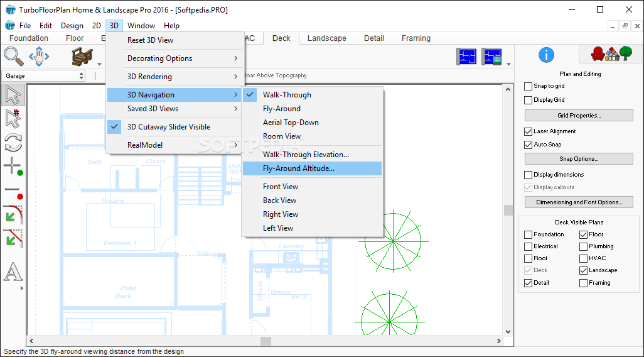
Task: Select the Text letter A tool
Action: (x=13, y=272)
